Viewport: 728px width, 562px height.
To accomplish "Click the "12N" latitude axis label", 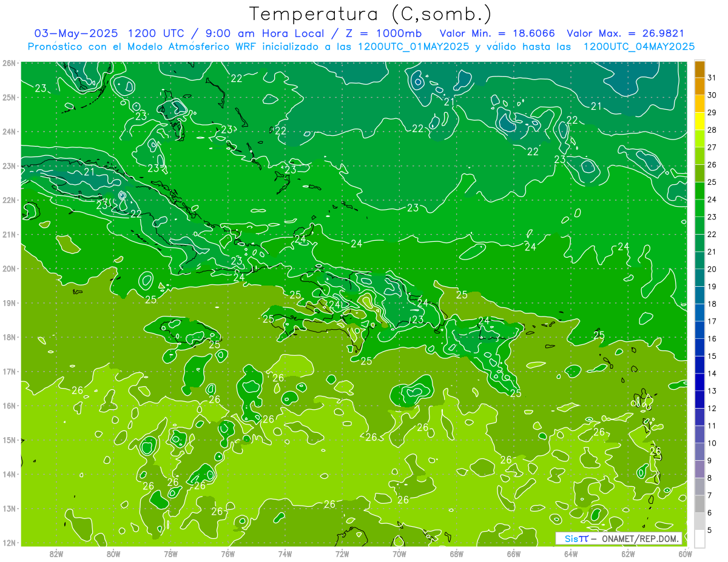I will pos(9,543).
